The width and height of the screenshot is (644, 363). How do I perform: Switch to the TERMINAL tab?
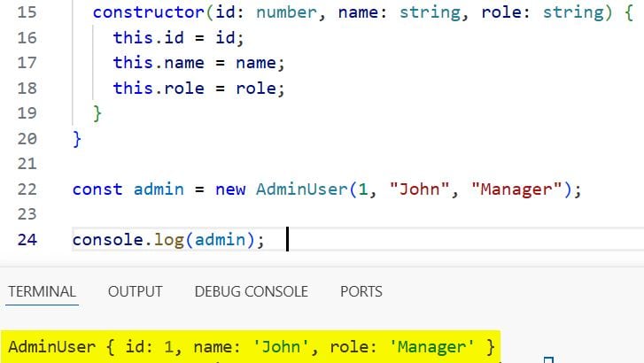pyautogui.click(x=42, y=291)
